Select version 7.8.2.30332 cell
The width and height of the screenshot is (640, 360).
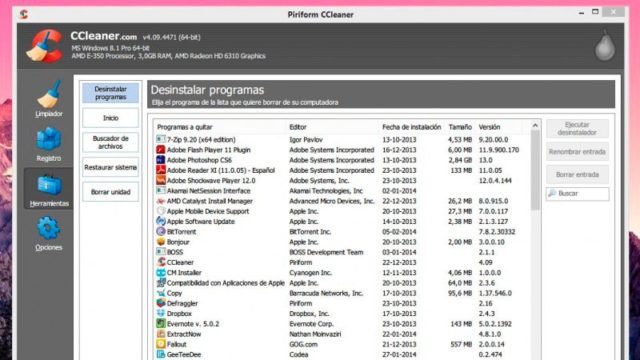[x=497, y=231]
